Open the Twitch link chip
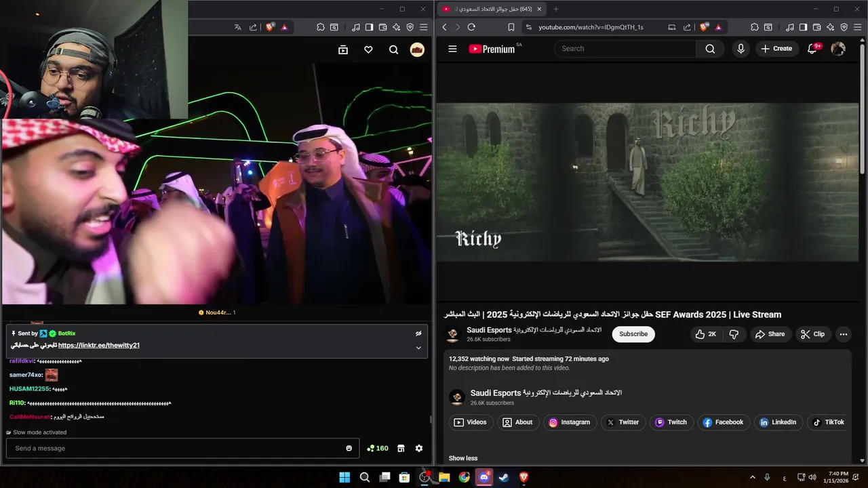The height and width of the screenshot is (488, 868). point(671,422)
